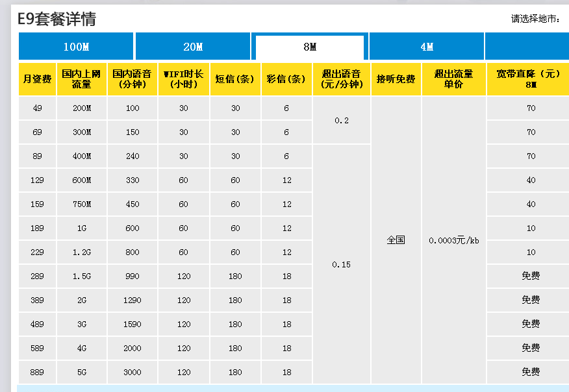Select the 国内上网流量 column header

(x=81, y=79)
